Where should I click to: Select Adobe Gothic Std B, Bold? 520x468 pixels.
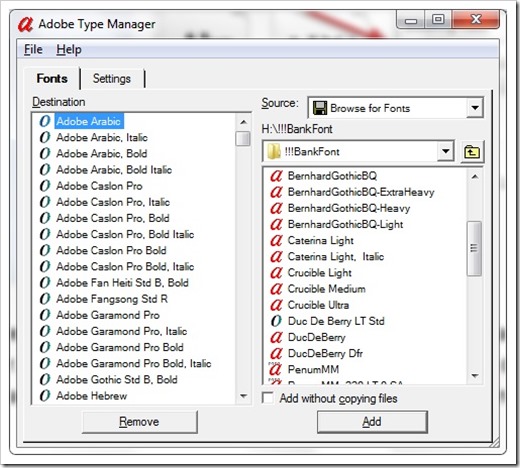point(117,379)
